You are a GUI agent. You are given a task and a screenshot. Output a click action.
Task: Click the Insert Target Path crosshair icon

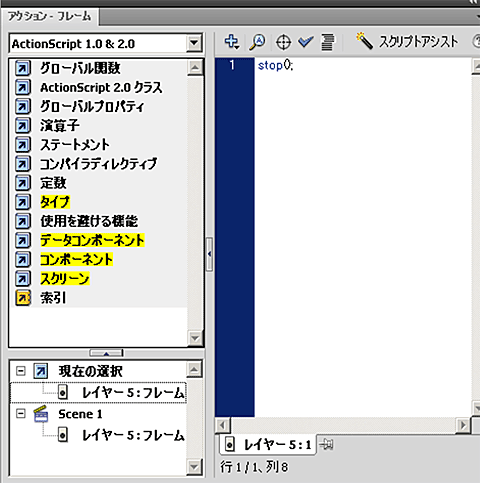[283, 42]
